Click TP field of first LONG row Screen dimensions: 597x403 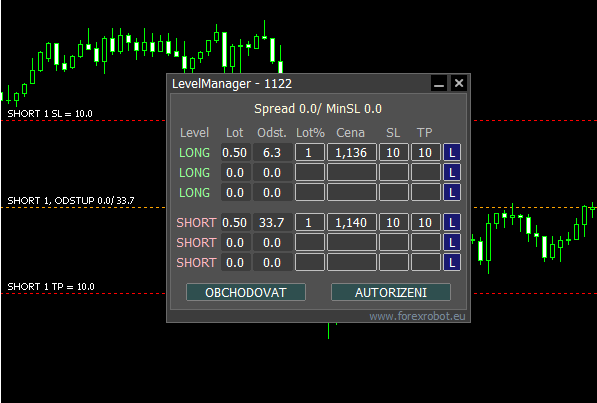click(425, 152)
